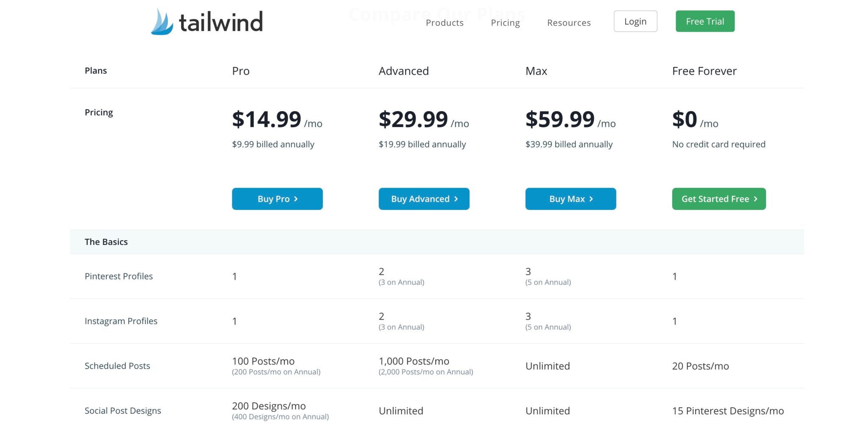Click the tailwind wordmark text
Screen dimensions: 868x426
(221, 22)
